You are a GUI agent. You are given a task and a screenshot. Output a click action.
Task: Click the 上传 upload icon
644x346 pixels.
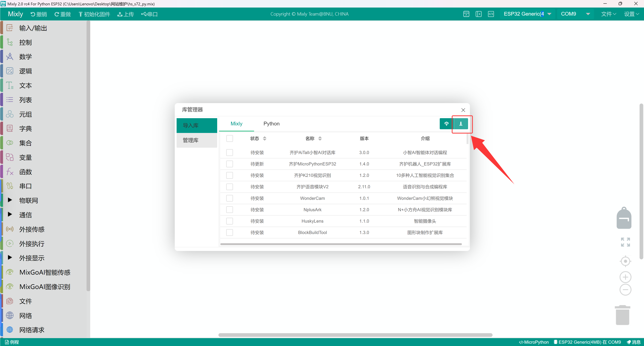120,14
